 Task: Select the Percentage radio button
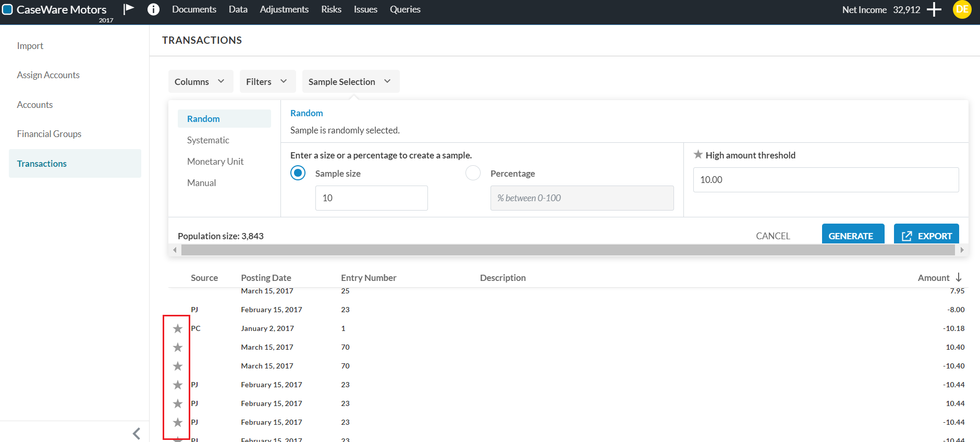[x=473, y=173]
